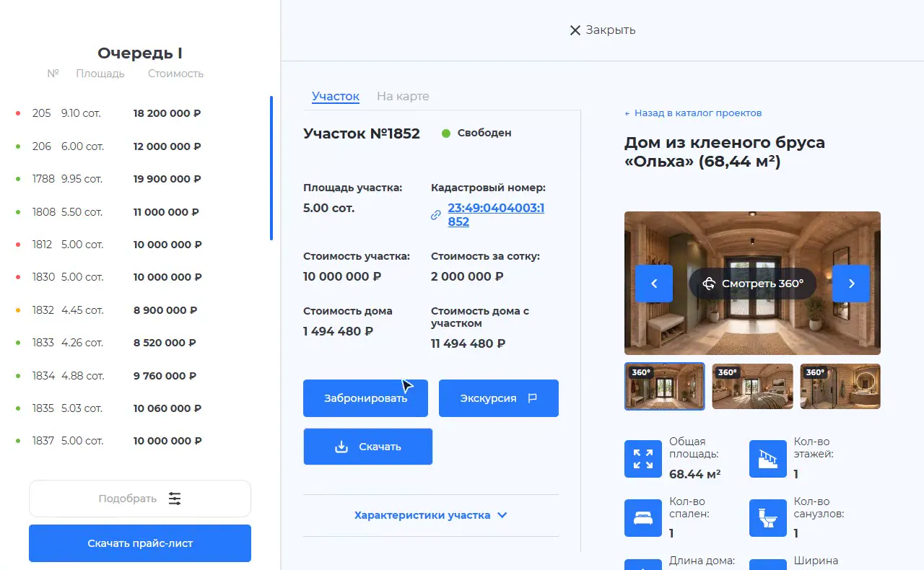The width and height of the screenshot is (924, 570).
Task: Select the second 360° bedroom thumbnail
Action: coord(753,386)
